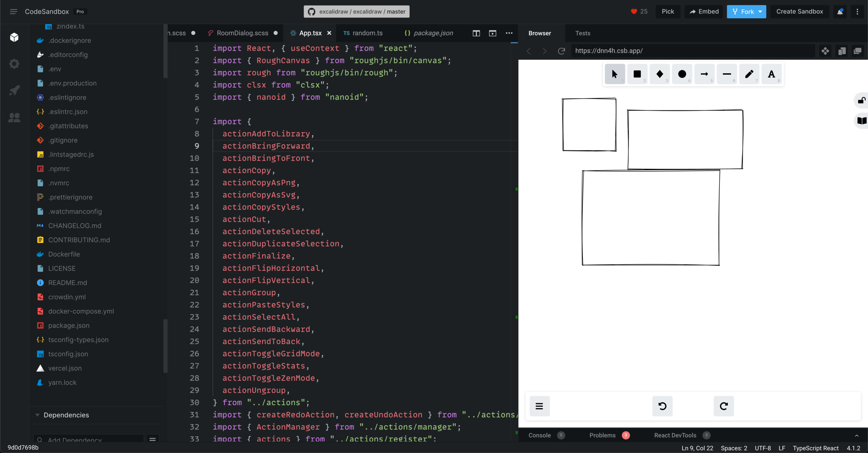The height and width of the screenshot is (453, 868).
Task: Toggle the library book icon
Action: tap(861, 121)
